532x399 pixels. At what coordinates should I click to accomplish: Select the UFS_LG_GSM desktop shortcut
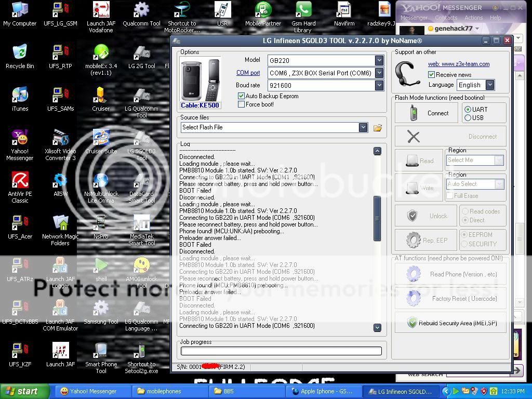click(60, 14)
